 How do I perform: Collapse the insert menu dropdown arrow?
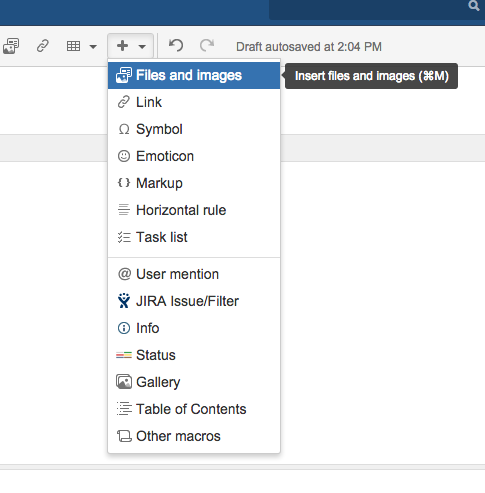[142, 47]
